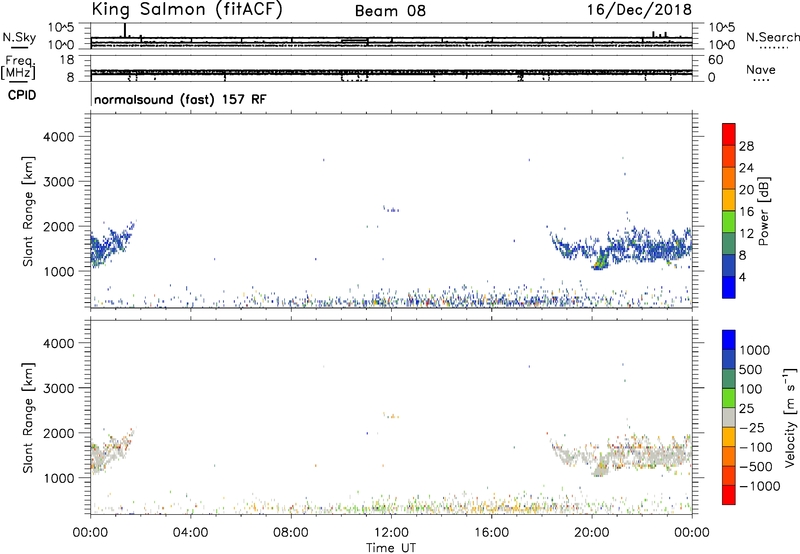Viewport: 800px width, 554px height.
Task: Click the '18' frequency axis tick
Action: pos(67,60)
